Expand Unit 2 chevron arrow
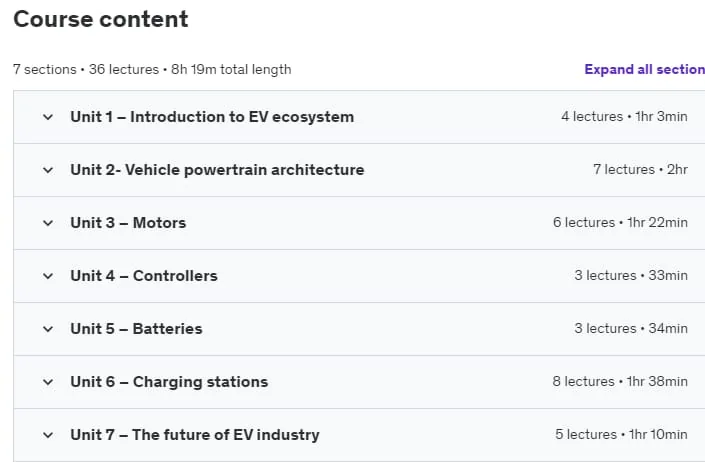705x462 pixels. tap(48, 170)
